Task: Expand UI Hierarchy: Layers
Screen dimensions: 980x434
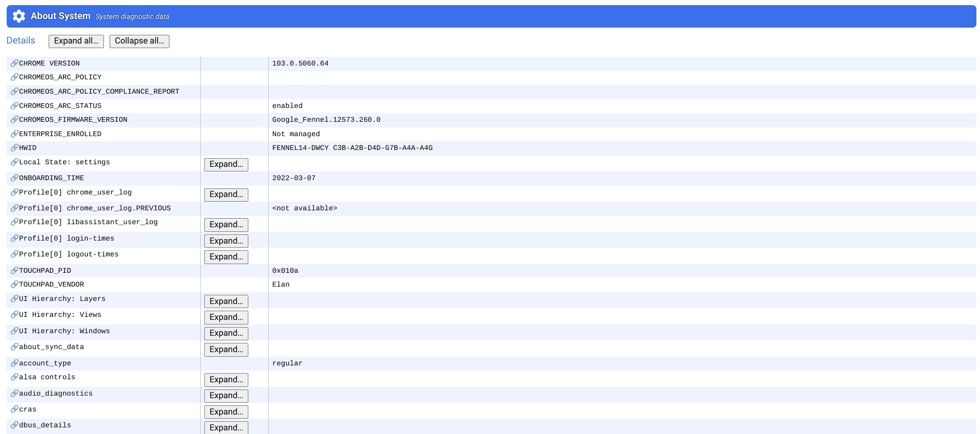Action: [226, 301]
